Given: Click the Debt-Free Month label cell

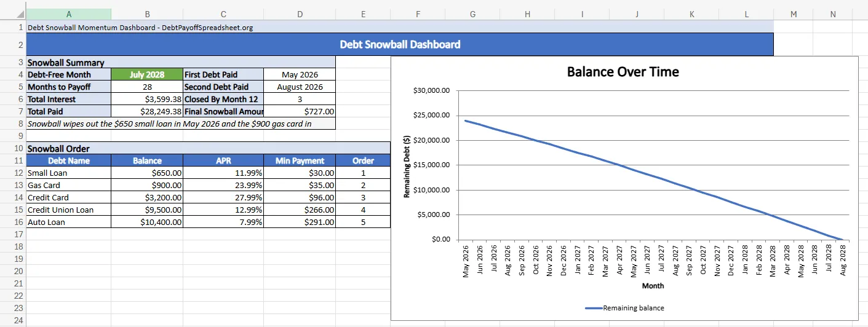Looking at the screenshot, I should point(68,74).
